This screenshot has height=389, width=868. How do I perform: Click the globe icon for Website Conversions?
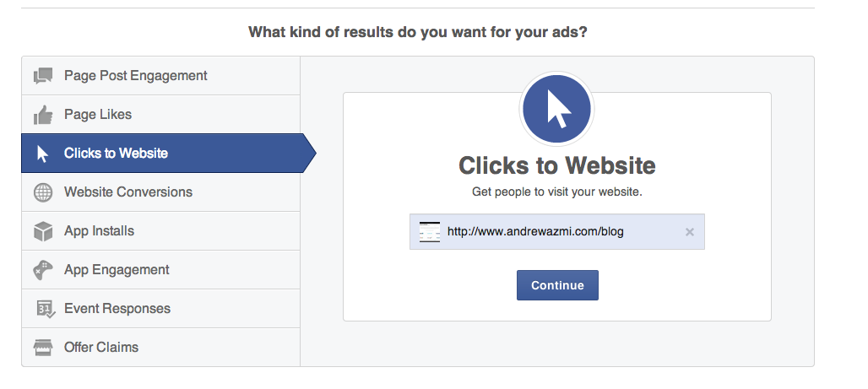click(x=43, y=192)
